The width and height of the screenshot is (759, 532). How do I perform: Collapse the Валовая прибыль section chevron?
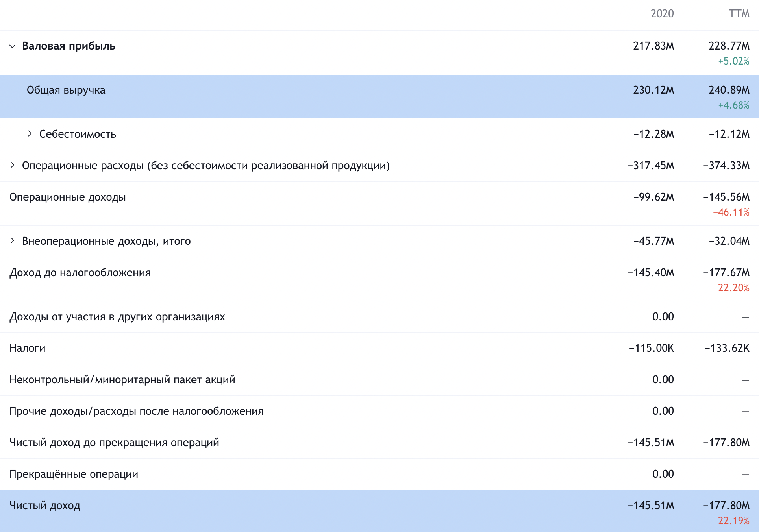(x=12, y=46)
